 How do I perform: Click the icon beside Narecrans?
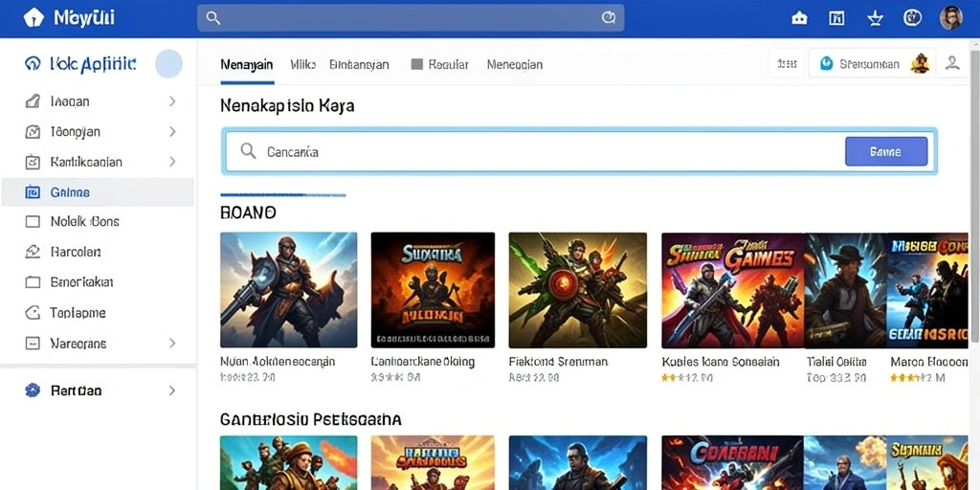[33, 344]
